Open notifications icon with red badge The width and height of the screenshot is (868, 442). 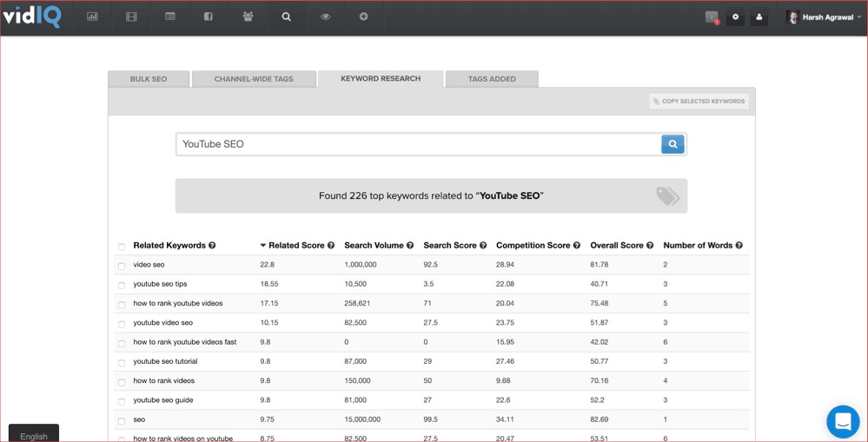pyautogui.click(x=712, y=17)
